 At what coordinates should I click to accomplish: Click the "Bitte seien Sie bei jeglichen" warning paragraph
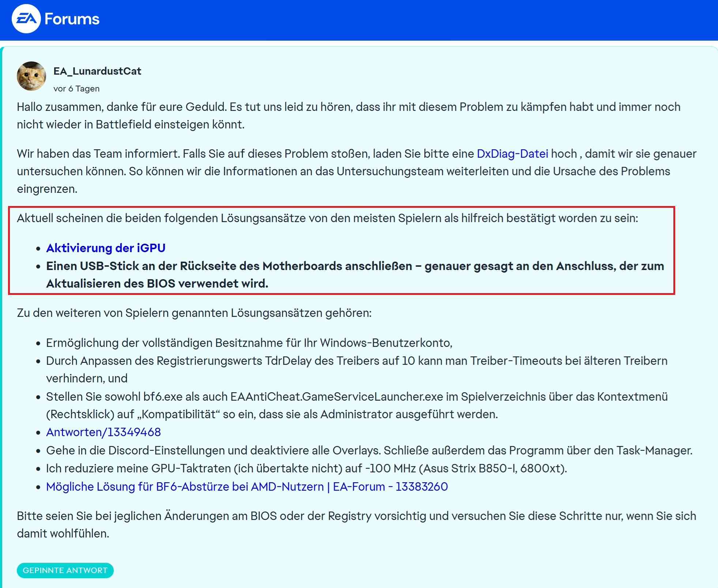click(x=357, y=525)
